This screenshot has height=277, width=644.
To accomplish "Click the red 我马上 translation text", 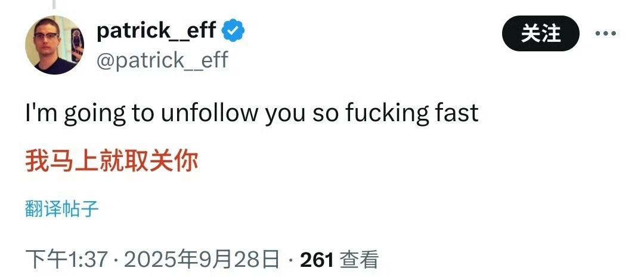I will click(61, 161).
